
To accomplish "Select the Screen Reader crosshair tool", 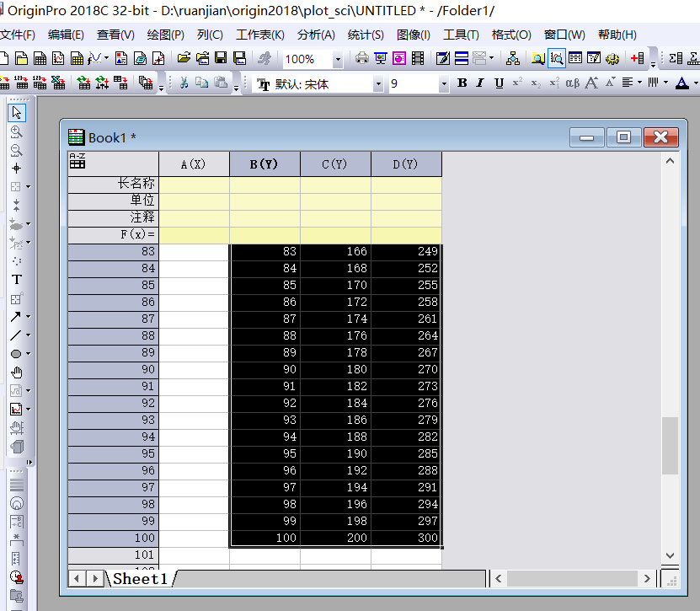I will [x=17, y=169].
